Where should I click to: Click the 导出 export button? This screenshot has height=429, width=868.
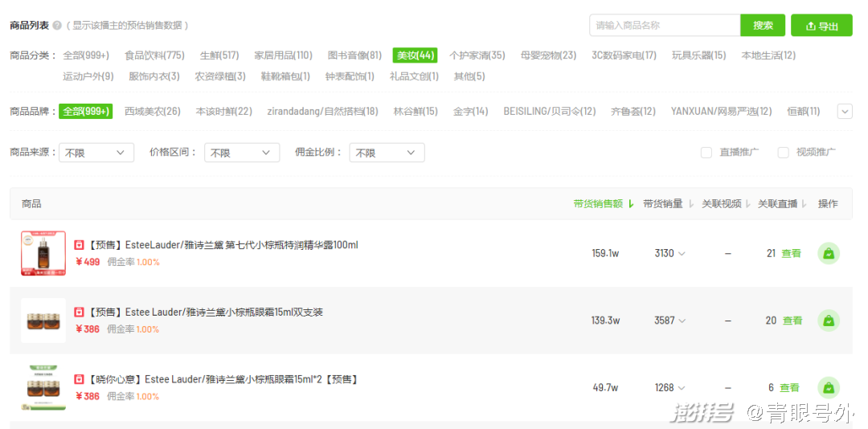coord(821,26)
